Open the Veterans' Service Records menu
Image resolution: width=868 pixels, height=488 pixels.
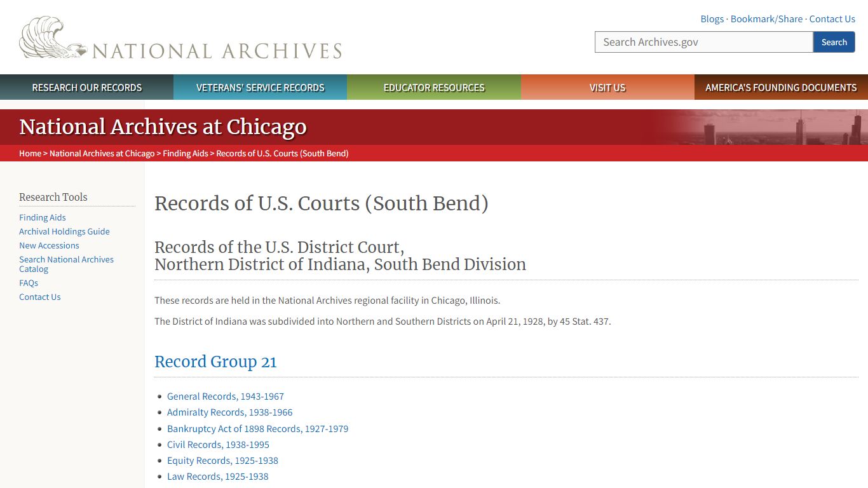[x=261, y=88]
